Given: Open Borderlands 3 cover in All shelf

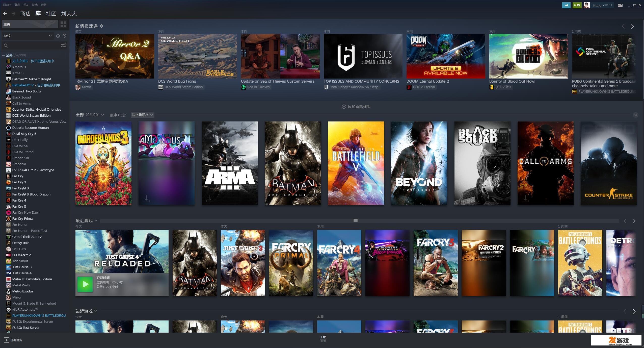Looking at the screenshot, I should point(103,163).
